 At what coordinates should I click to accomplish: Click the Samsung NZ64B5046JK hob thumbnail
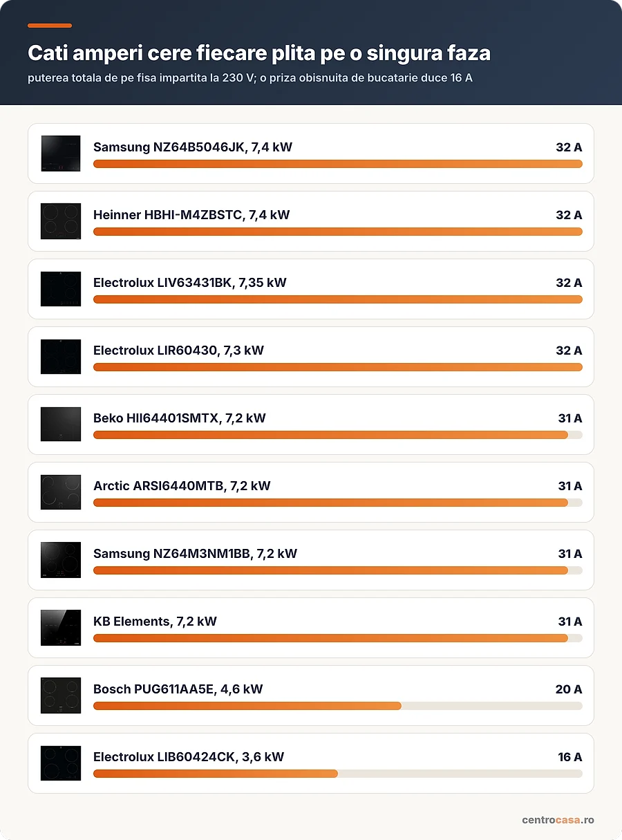[x=61, y=153]
